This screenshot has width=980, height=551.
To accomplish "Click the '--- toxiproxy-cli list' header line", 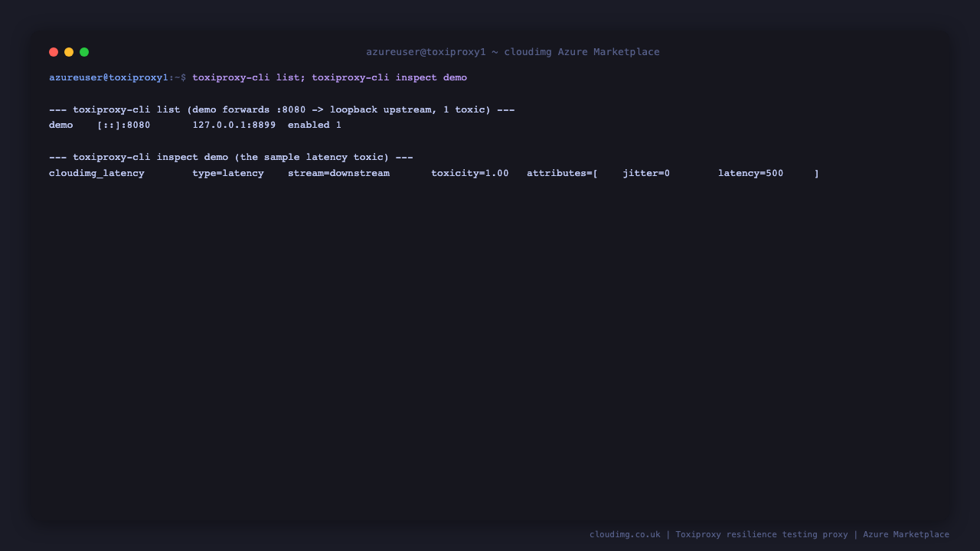I will click(x=282, y=109).
